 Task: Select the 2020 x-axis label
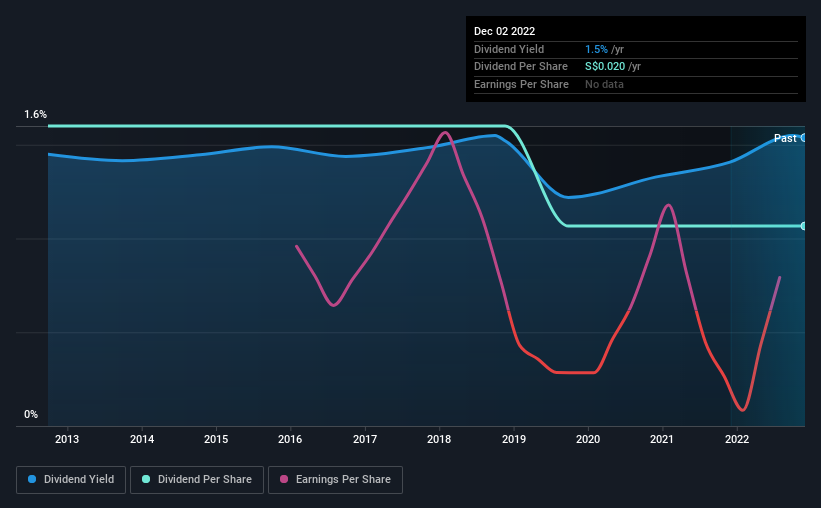(588, 439)
